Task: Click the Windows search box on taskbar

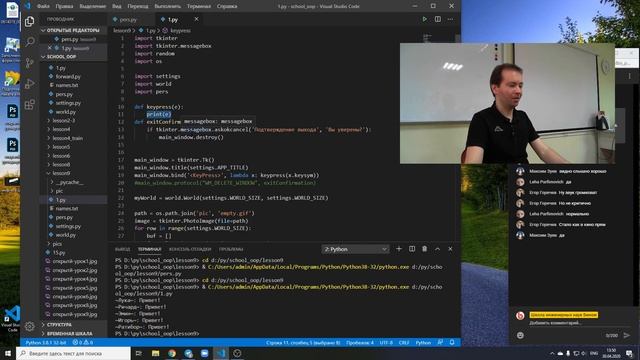Action: [73, 353]
